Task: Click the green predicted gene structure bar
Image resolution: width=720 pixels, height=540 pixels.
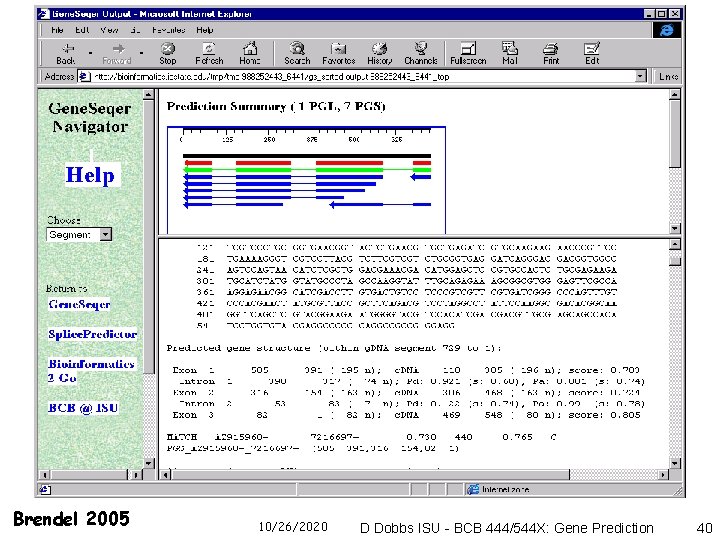Action: pos(307,170)
